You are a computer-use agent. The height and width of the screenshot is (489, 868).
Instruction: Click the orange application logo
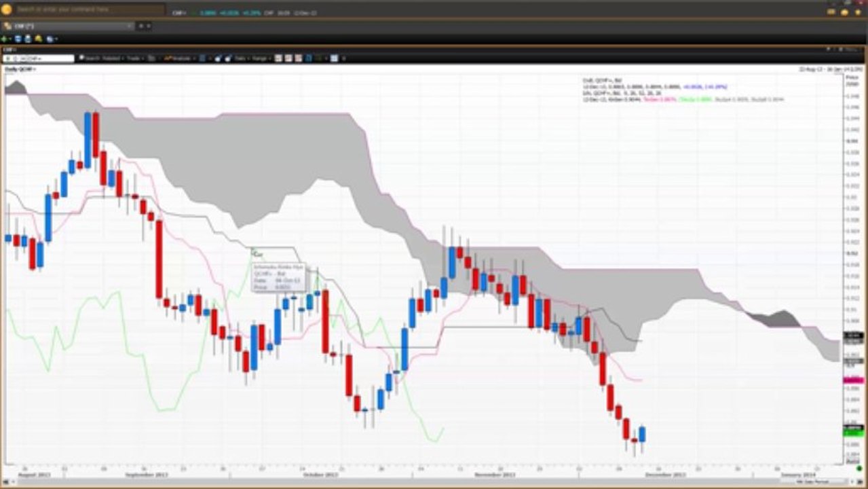(x=7, y=9)
